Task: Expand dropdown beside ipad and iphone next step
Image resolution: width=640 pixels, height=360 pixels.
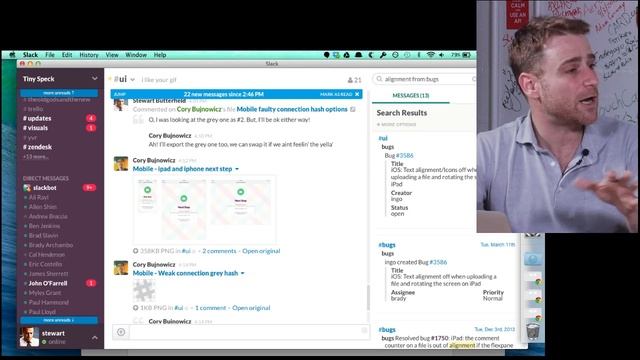Action: point(237,169)
